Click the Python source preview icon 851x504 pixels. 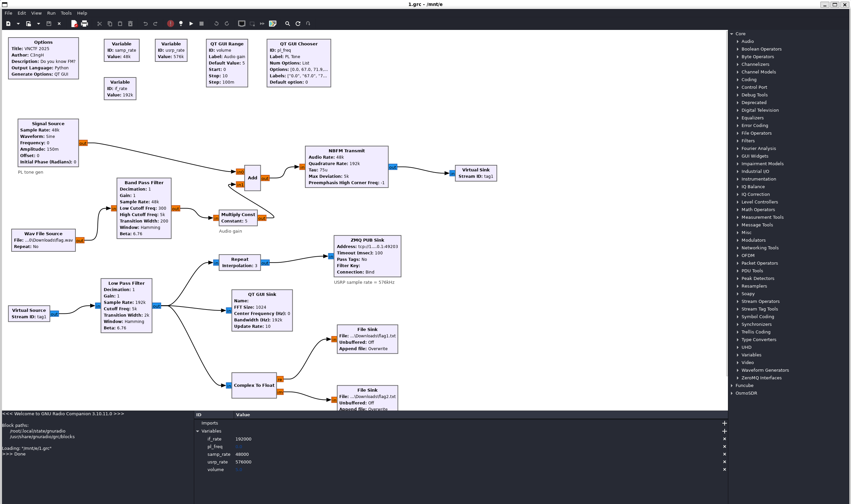pyautogui.click(x=272, y=23)
